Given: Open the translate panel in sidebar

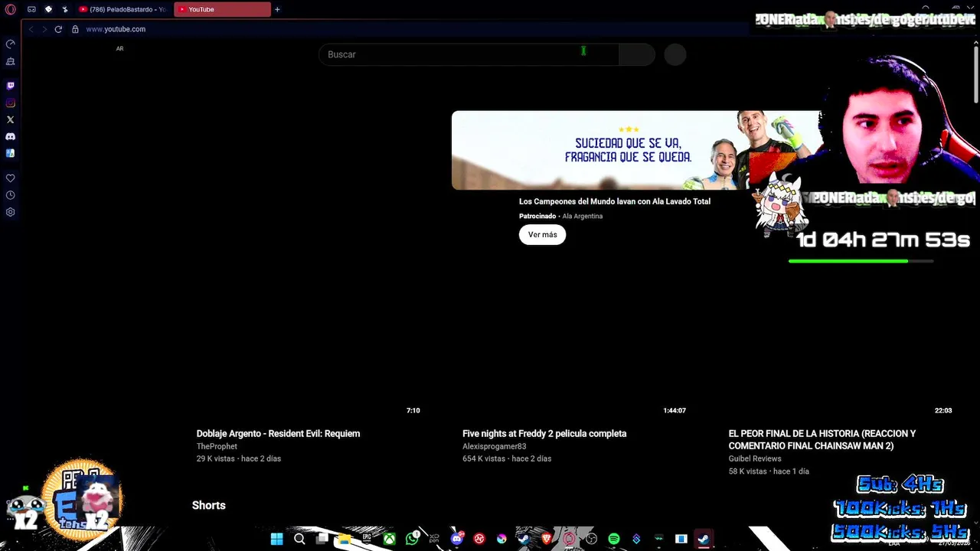Looking at the screenshot, I should pos(11,153).
